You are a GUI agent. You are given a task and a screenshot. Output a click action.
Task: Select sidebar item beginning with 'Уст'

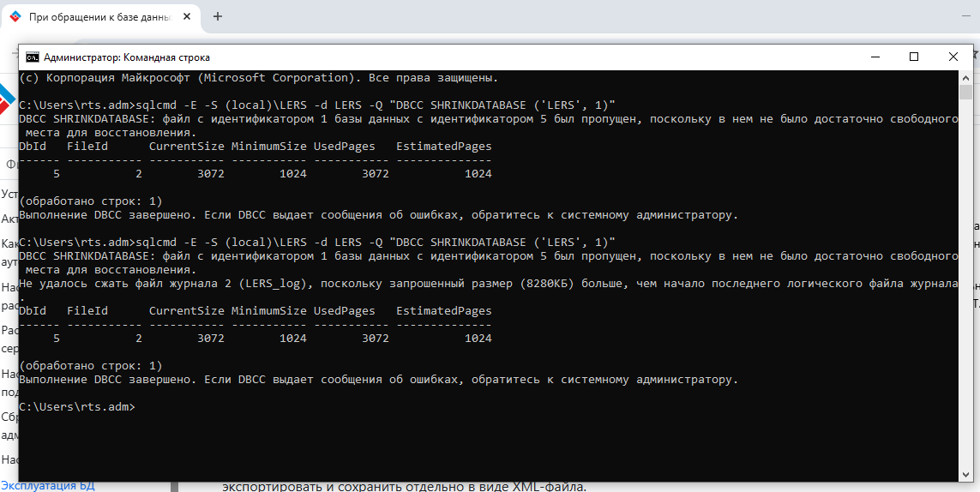[x=9, y=194]
